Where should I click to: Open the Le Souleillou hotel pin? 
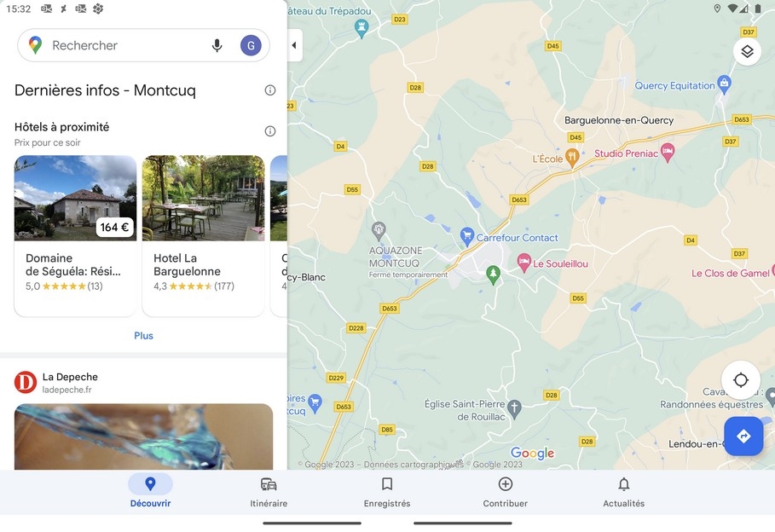pos(524,263)
